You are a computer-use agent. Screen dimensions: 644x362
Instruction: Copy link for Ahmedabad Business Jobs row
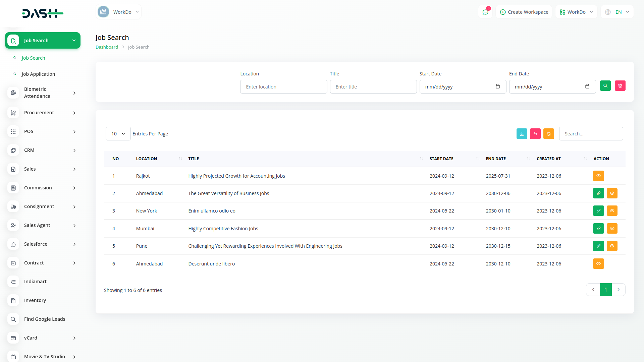point(598,193)
